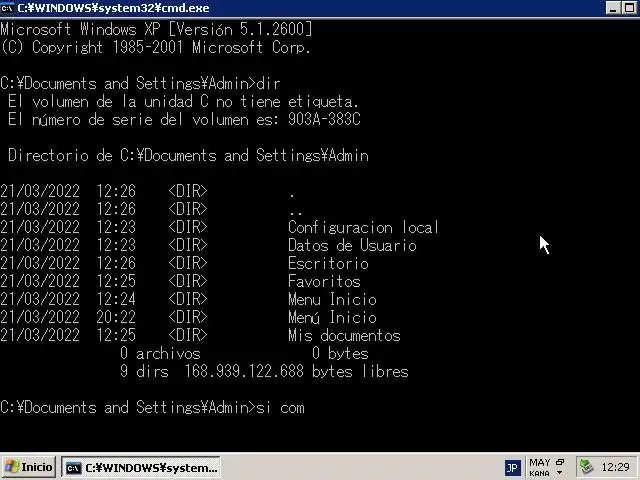640x480 pixels.
Task: Click the 20:22 time value
Action: [x=116, y=317]
